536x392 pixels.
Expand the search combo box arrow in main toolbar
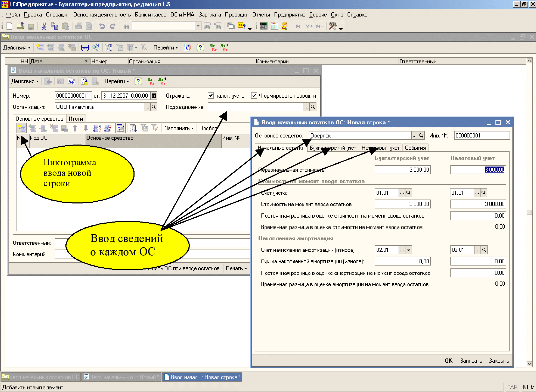click(198, 26)
